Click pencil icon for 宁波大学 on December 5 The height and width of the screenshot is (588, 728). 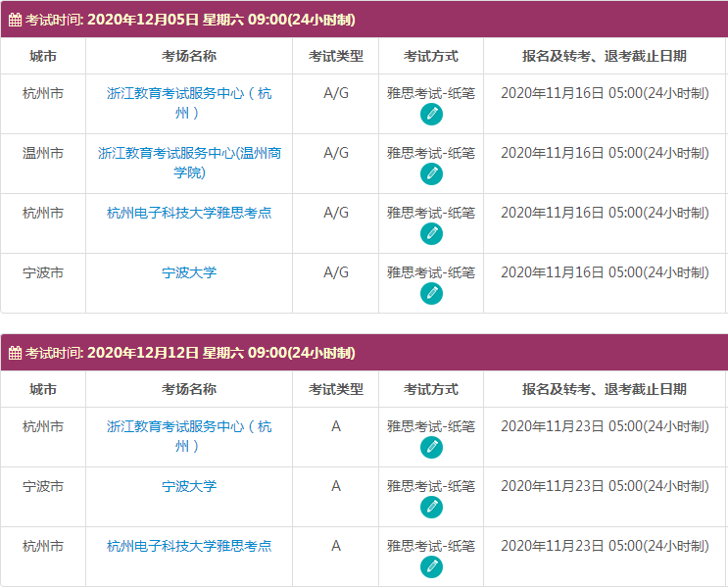click(x=431, y=294)
